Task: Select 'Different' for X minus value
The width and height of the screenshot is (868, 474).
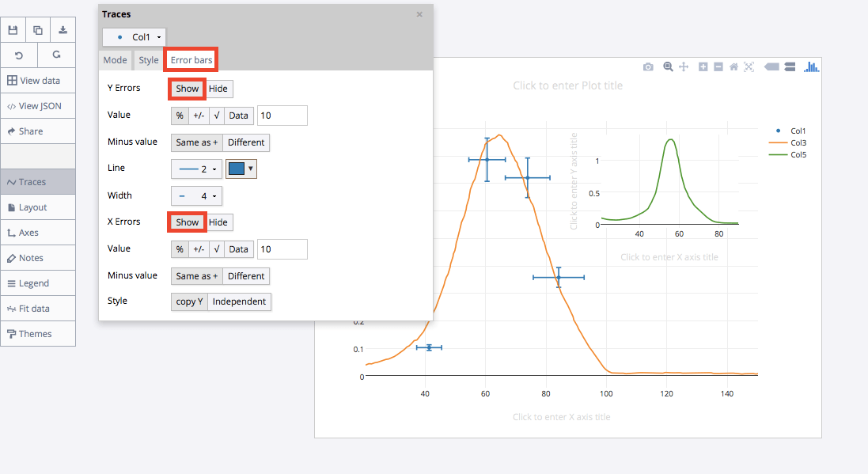Action: tap(246, 275)
